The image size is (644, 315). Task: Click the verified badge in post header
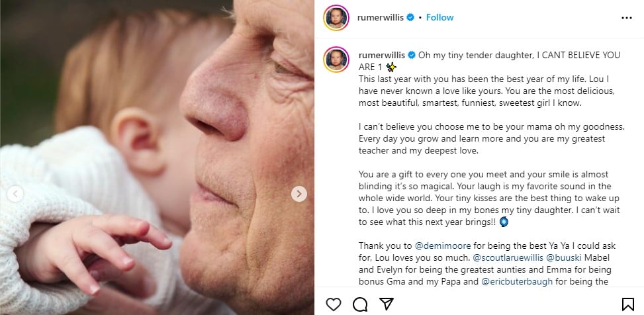tap(410, 18)
